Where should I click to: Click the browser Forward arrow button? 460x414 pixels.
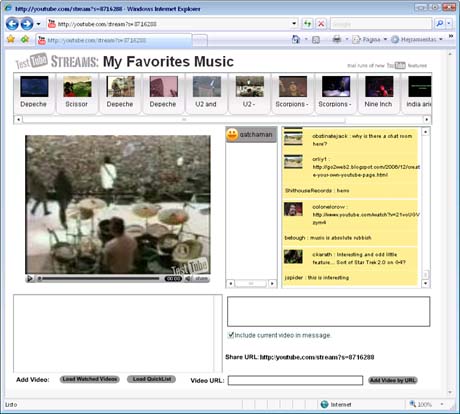click(27, 24)
